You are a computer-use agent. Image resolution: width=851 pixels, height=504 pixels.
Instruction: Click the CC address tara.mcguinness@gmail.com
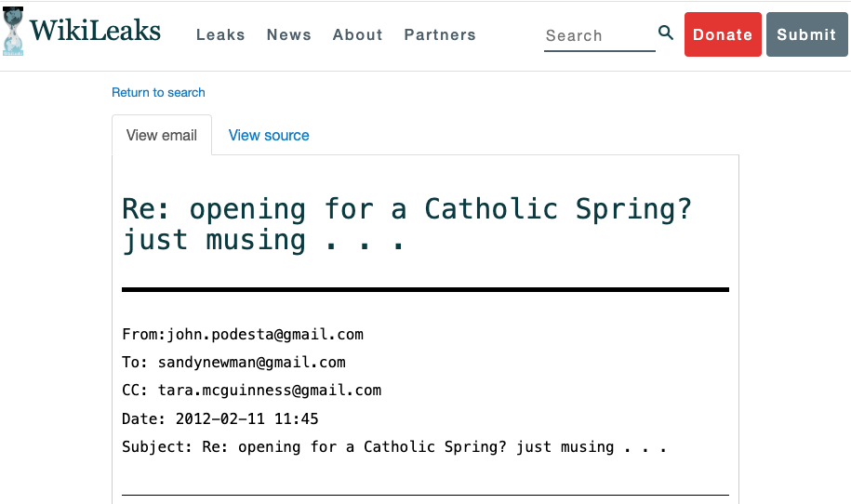pyautogui.click(x=270, y=391)
